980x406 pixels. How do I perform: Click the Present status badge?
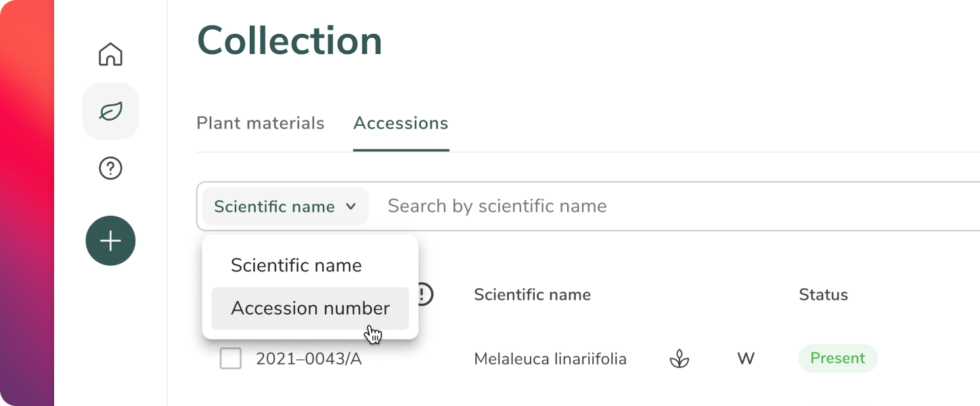pyautogui.click(x=838, y=359)
